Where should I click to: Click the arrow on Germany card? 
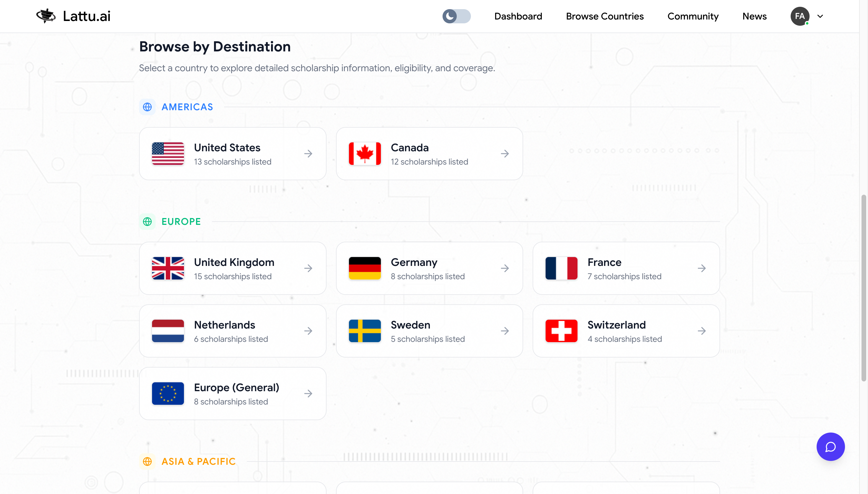point(505,268)
